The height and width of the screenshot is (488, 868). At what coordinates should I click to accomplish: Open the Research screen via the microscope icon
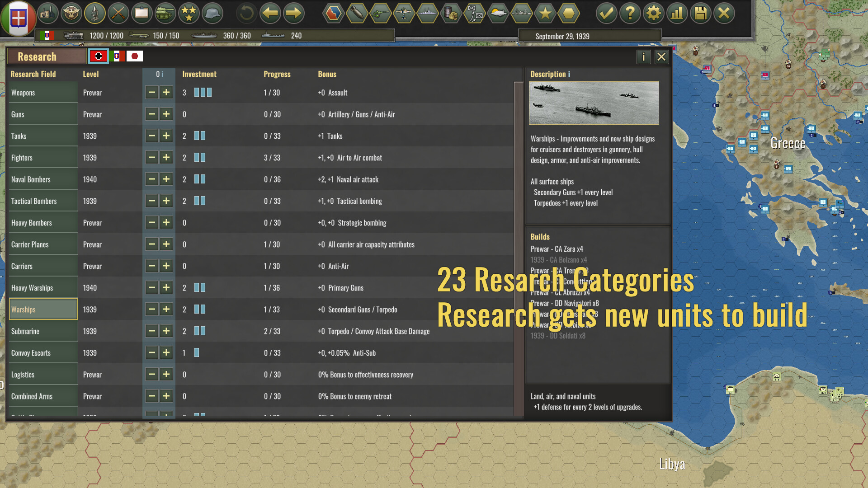[x=95, y=13]
